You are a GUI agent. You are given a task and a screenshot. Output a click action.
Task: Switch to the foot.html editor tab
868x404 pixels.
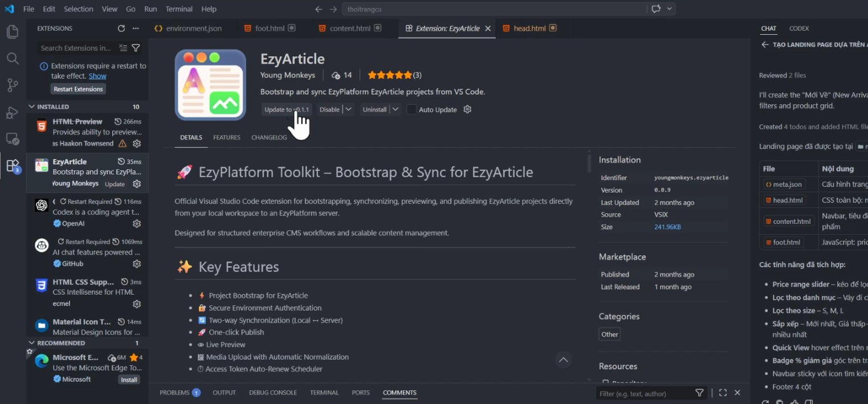point(270,28)
